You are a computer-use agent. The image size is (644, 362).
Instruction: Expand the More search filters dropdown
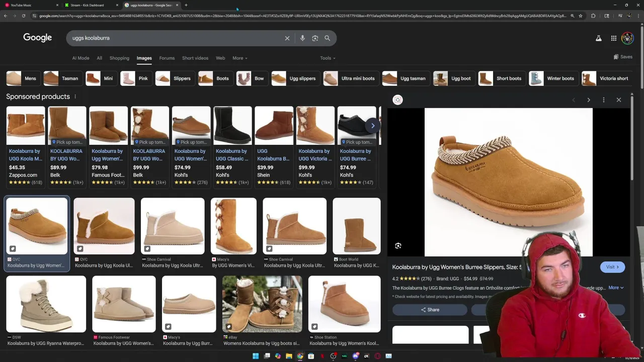(240, 58)
